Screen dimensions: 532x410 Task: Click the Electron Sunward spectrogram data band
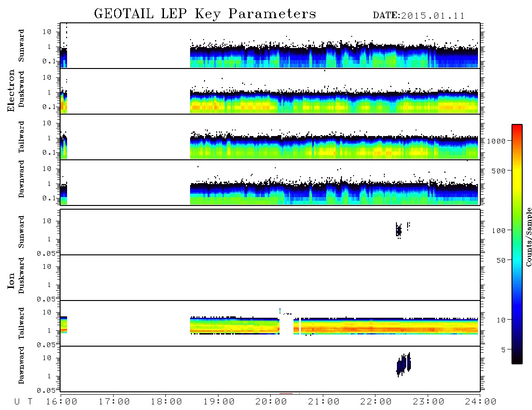coord(334,55)
